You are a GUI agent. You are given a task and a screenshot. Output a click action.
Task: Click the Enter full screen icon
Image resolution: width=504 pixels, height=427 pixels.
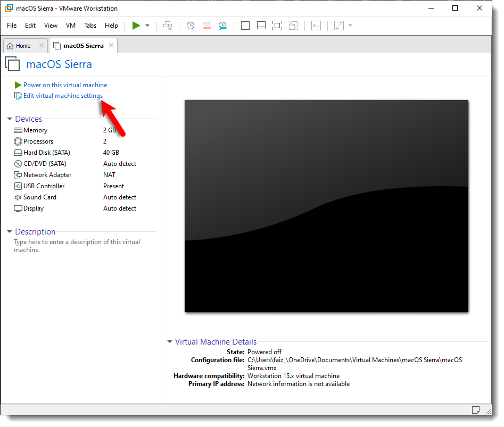point(277,26)
